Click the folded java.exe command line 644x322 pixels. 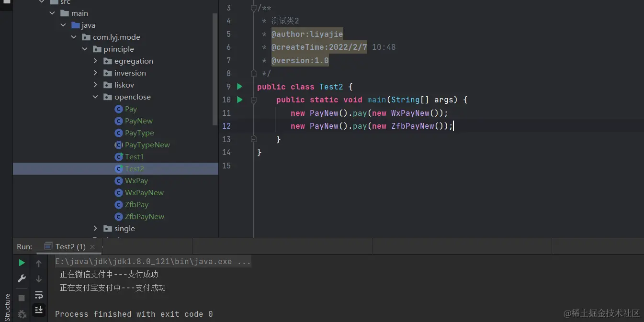coord(153,262)
